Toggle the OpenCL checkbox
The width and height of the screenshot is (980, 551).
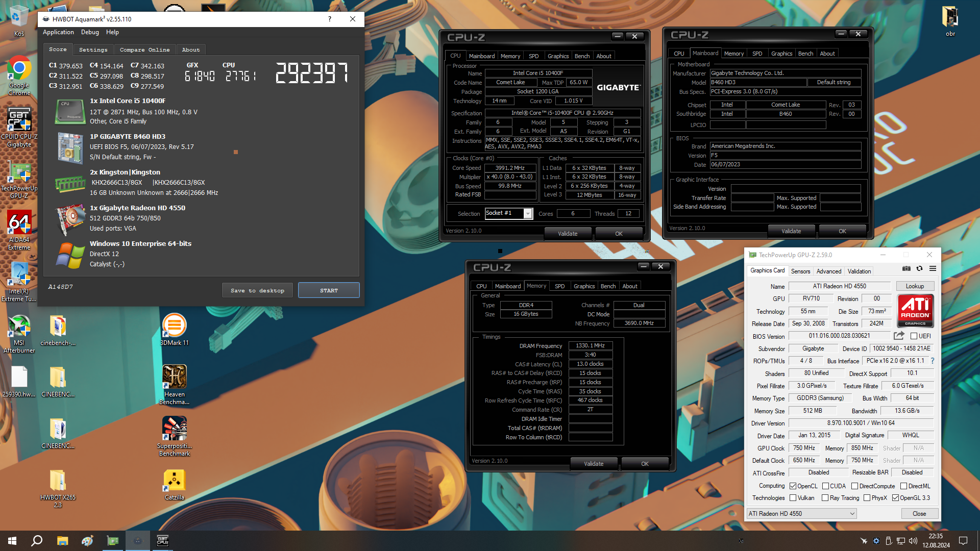(793, 486)
